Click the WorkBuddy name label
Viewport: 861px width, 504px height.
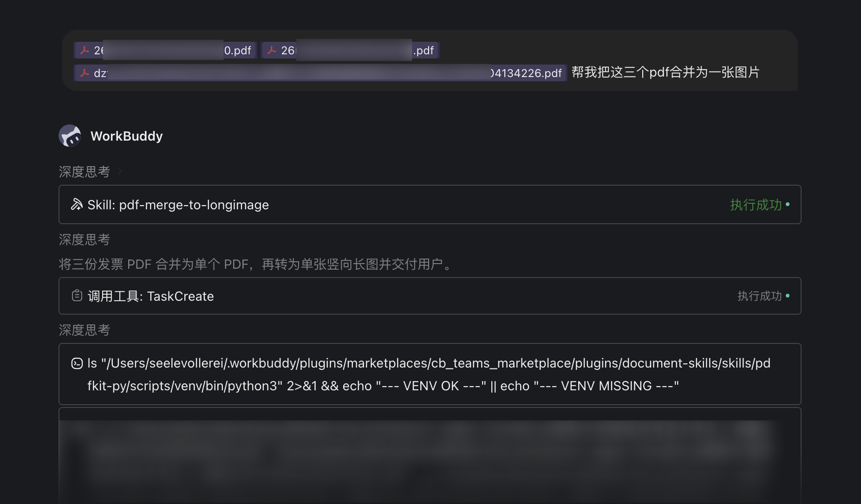pos(127,136)
